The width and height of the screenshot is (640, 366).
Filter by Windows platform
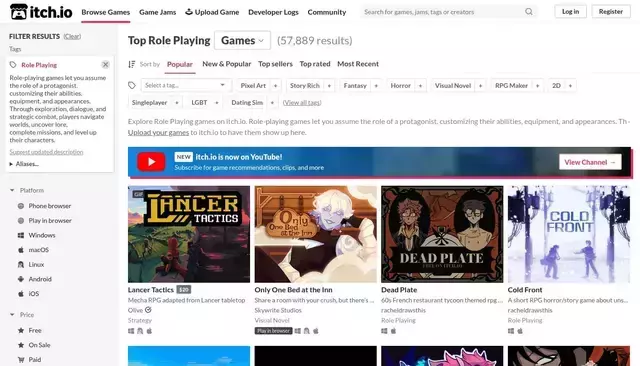pyautogui.click(x=36, y=235)
